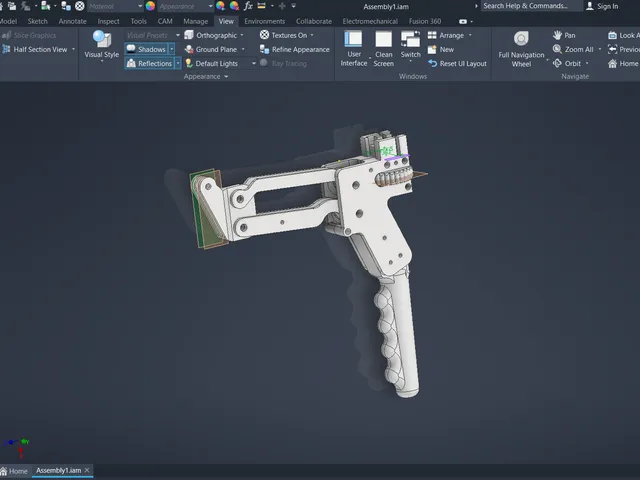Viewport: 640px width, 480px height.
Task: Click the appearance color wheel icon
Action: click(150, 6)
